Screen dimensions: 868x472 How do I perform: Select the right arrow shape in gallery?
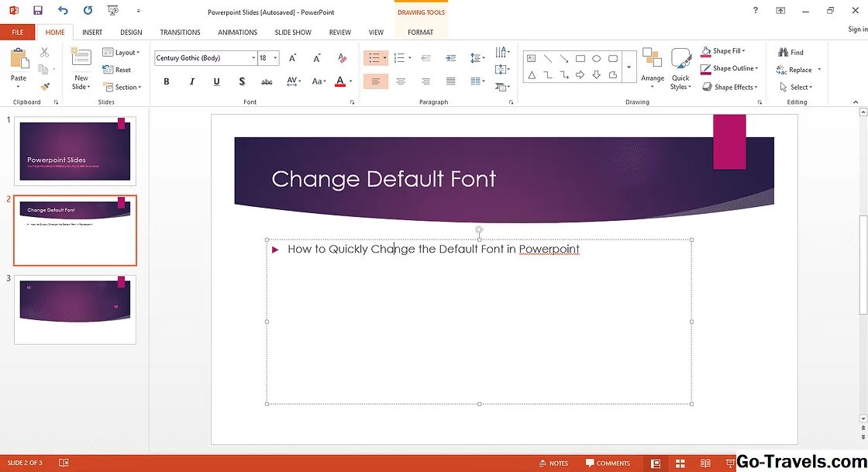coord(580,74)
